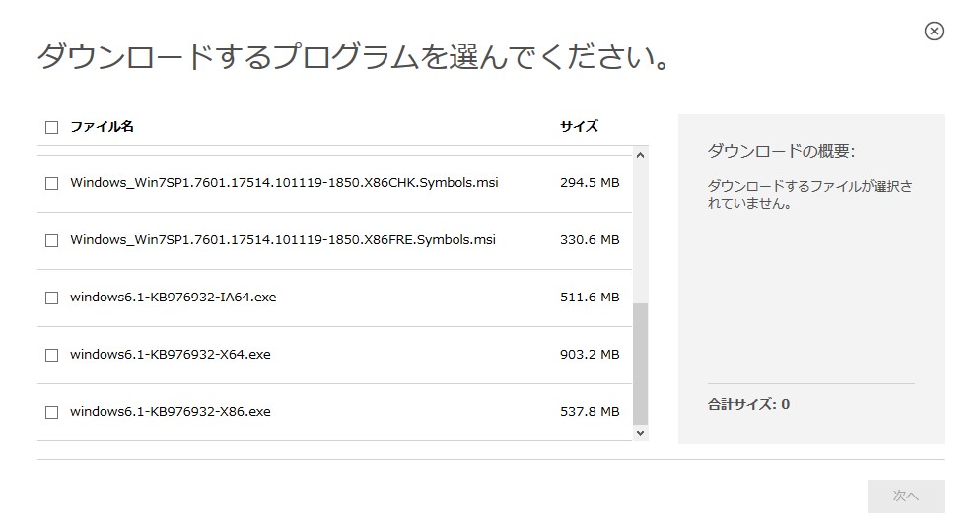Close the download dialog with the X icon

934,32
